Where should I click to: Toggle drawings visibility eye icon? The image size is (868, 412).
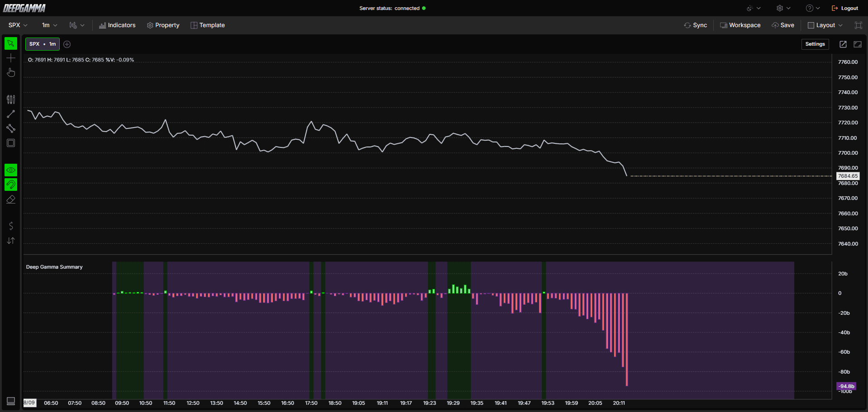pyautogui.click(x=11, y=170)
